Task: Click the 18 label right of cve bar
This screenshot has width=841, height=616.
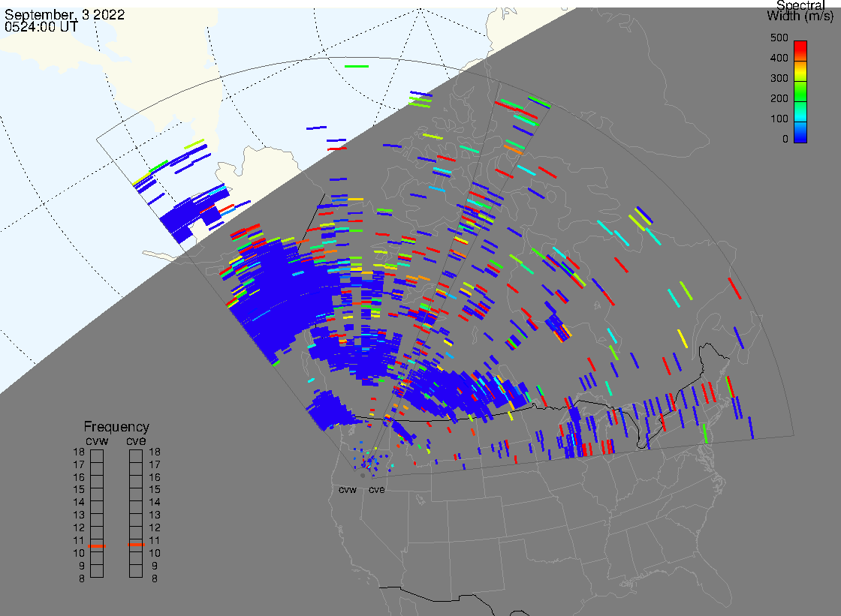Action: tap(155, 452)
